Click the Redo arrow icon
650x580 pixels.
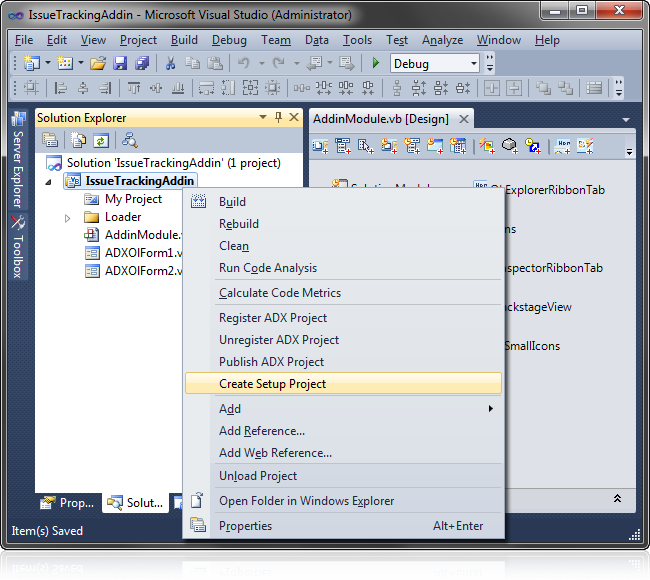click(x=279, y=63)
